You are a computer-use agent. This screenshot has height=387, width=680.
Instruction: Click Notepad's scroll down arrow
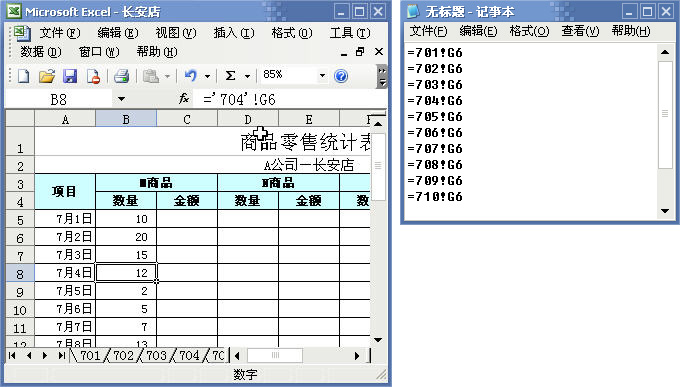665,211
